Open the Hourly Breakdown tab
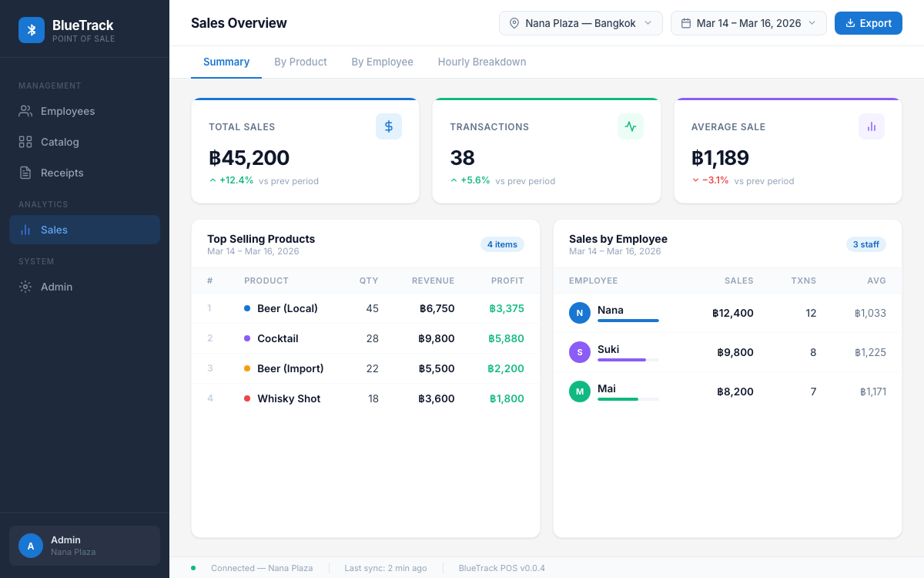This screenshot has height=578, width=924. point(482,62)
